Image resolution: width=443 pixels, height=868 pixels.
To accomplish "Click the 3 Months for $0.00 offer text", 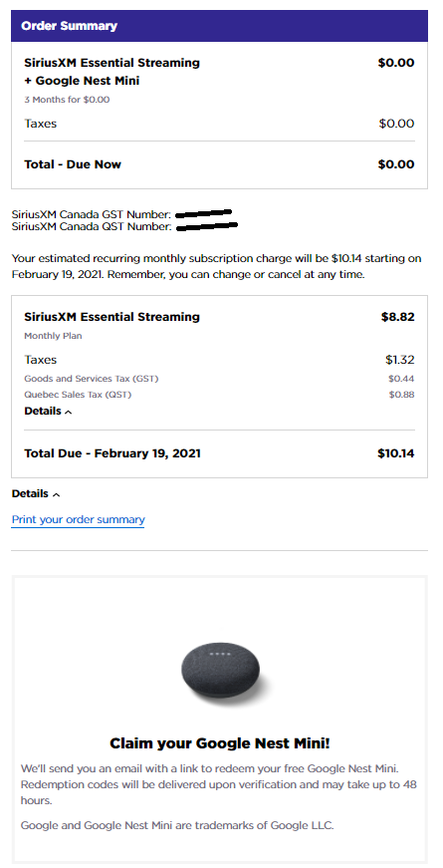I will [67, 100].
